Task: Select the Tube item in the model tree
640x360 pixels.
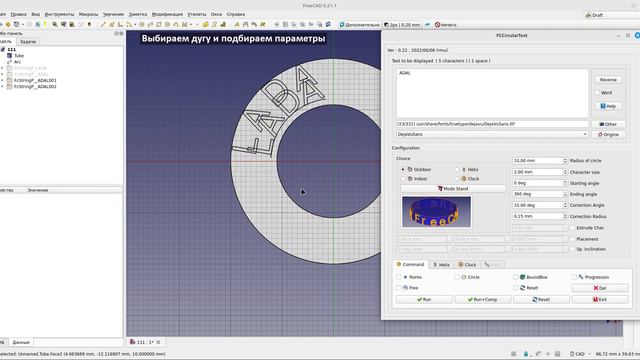Action: 19,56
